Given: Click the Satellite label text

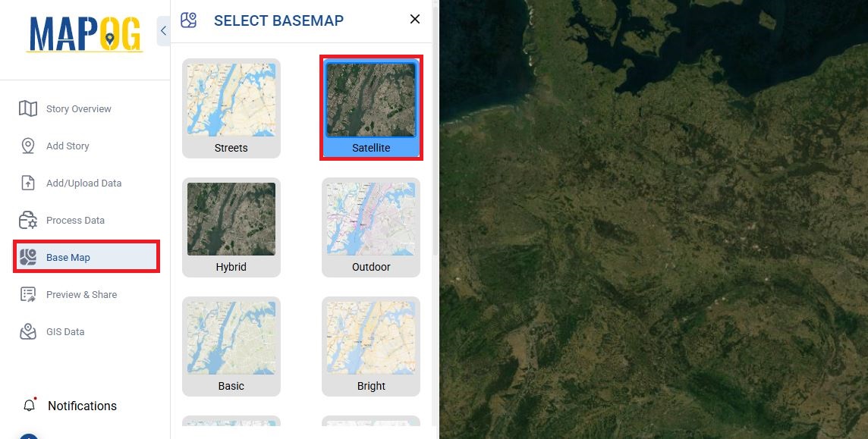Looking at the screenshot, I should tap(371, 148).
